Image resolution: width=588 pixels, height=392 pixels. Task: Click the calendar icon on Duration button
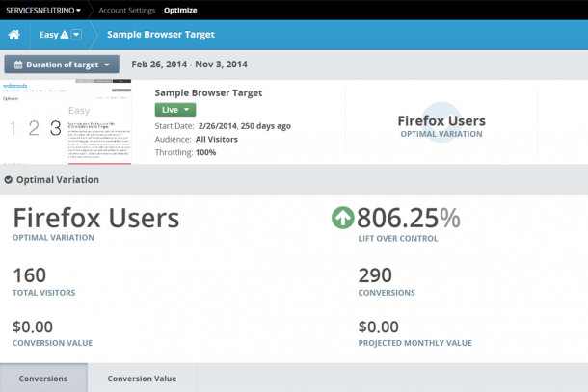[18, 65]
